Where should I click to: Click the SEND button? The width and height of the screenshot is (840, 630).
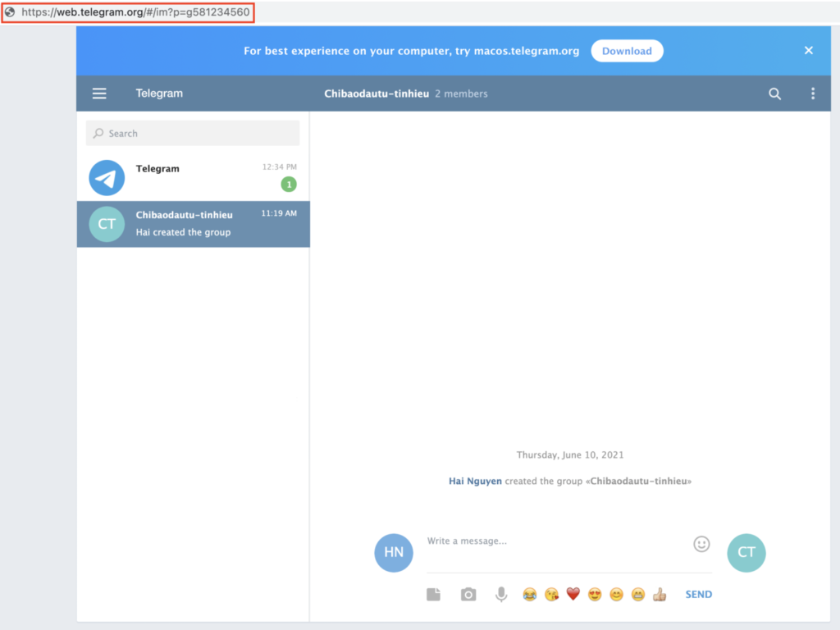(x=699, y=595)
